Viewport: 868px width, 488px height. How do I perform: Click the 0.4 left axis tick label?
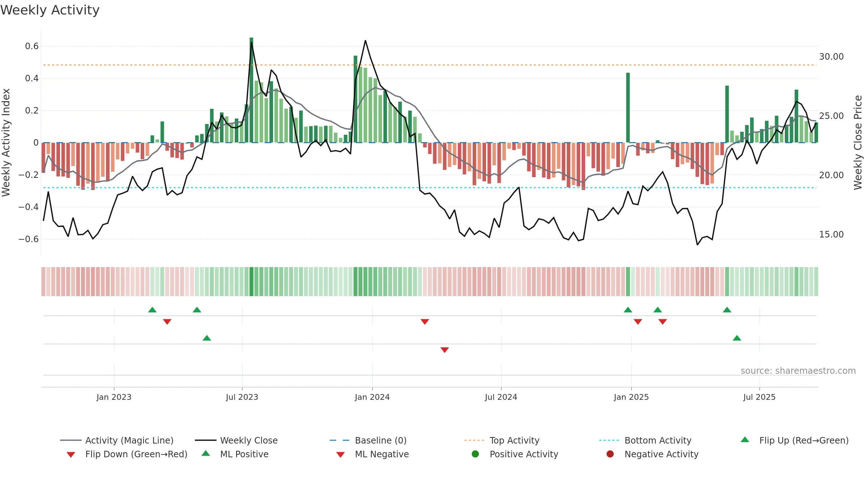coord(32,78)
